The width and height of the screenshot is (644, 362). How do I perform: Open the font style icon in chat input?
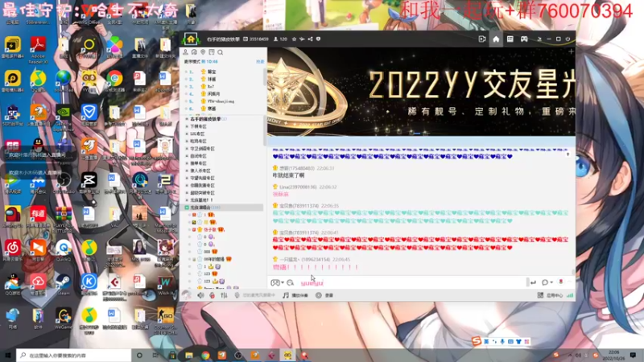291,282
